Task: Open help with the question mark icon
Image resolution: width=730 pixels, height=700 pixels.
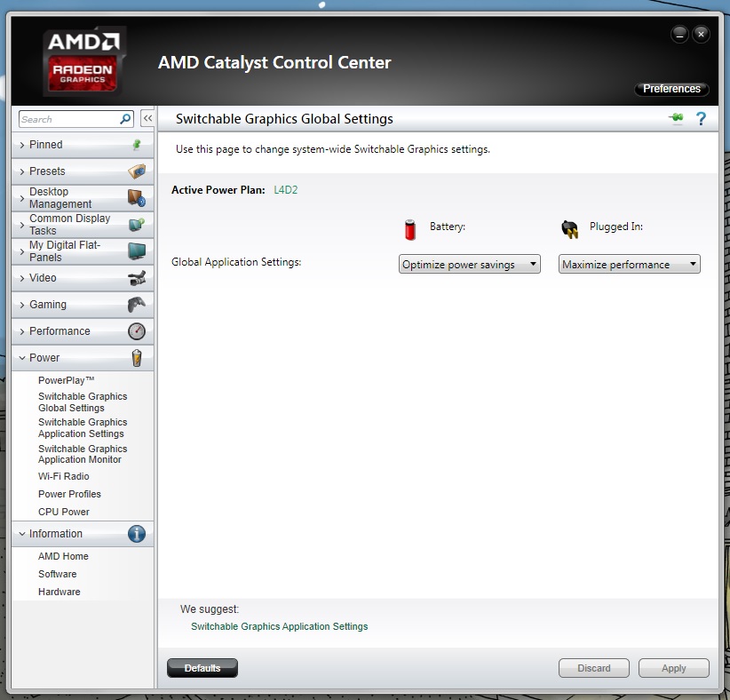Action: pos(701,119)
